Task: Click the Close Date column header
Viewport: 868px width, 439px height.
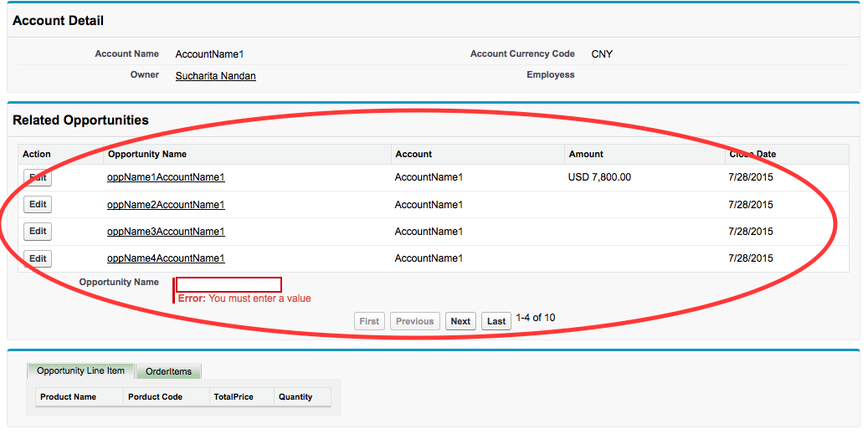Action: click(752, 154)
